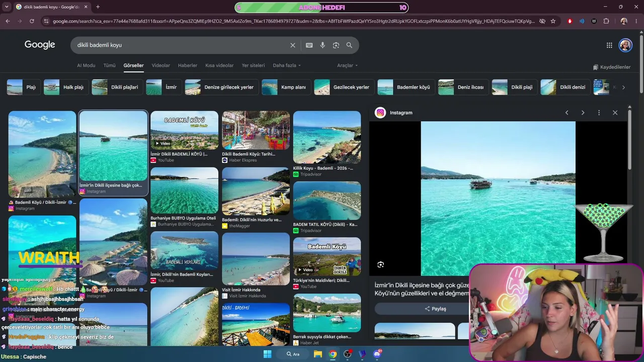The width and height of the screenshot is (644, 362).
Task: Submit the search with the magnifier icon
Action: (349, 45)
